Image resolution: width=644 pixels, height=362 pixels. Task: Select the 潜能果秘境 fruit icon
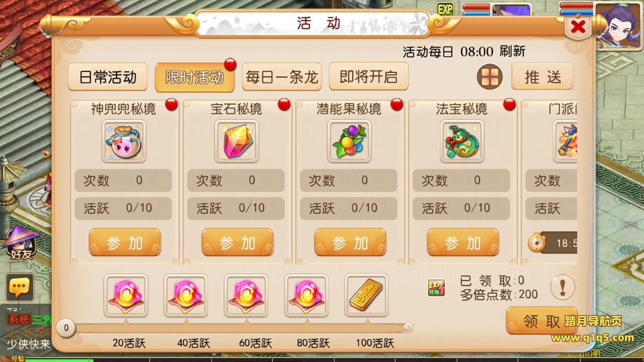tap(349, 141)
